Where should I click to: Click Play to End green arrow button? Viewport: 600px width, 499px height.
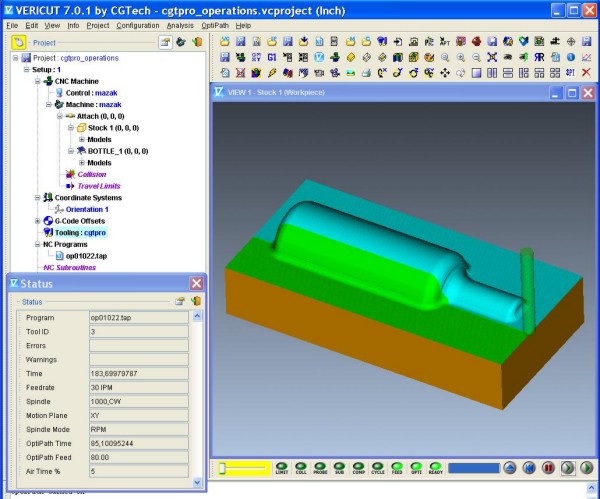pos(586,468)
